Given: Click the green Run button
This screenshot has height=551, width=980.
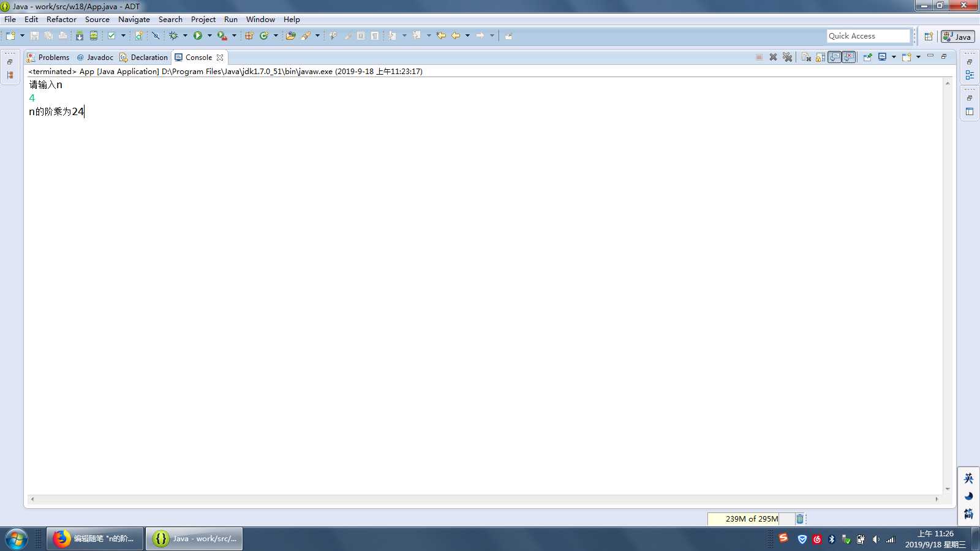Looking at the screenshot, I should (x=198, y=36).
